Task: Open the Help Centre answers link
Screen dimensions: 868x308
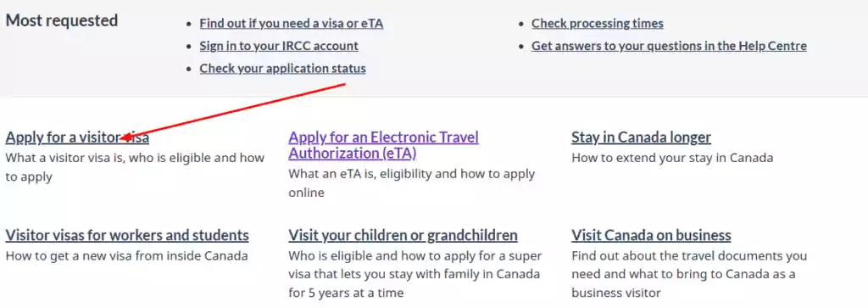Action: click(x=669, y=46)
